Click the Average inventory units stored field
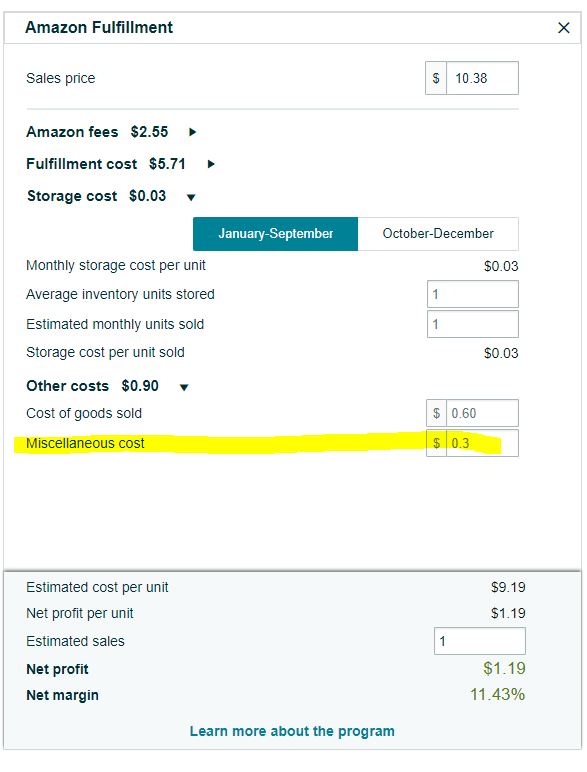This screenshot has width=587, height=772. (x=473, y=294)
